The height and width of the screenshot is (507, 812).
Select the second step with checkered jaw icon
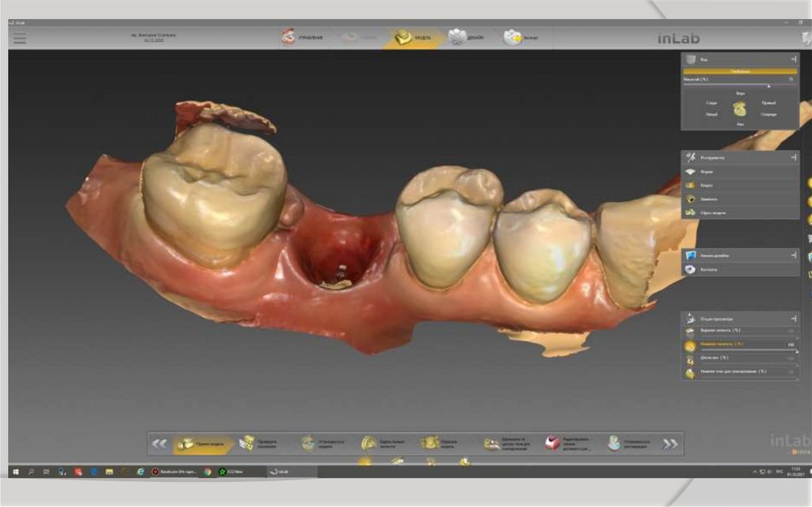[x=260, y=444]
